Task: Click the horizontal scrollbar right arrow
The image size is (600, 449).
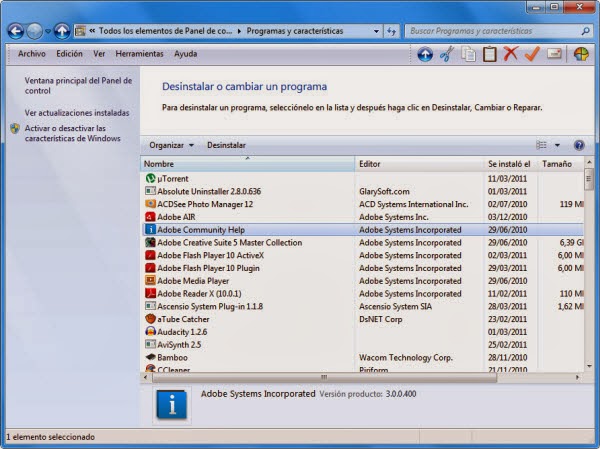Action: (577, 377)
